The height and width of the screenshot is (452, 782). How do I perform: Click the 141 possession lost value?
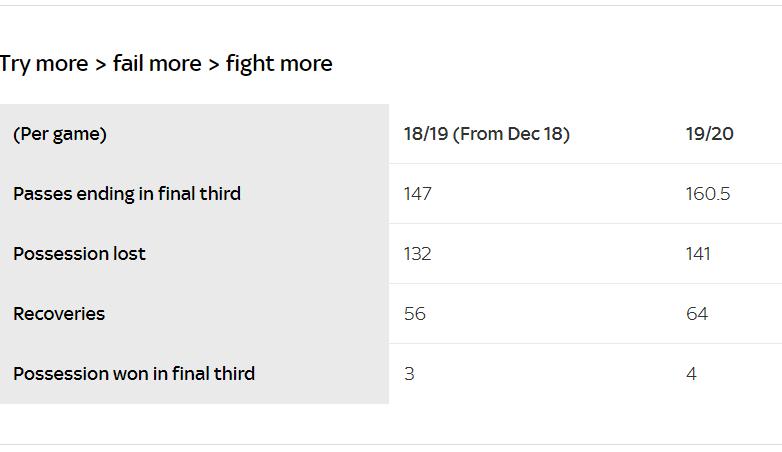pyautogui.click(x=698, y=254)
